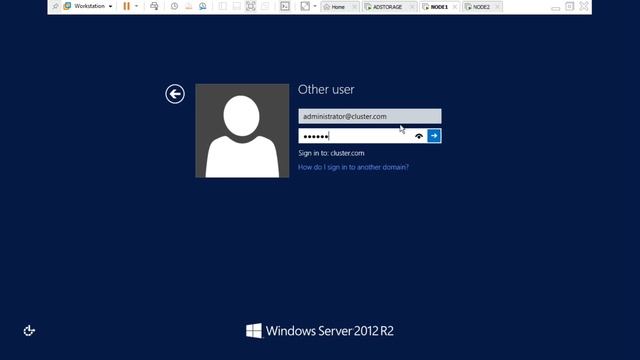This screenshot has height=360, width=640.
Task: Close the Home tab
Action: (x=354, y=7)
